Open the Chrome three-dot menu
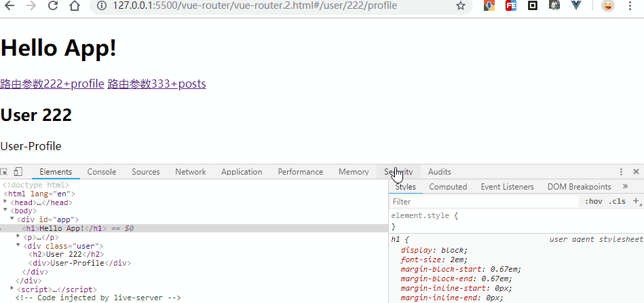 (630, 5)
